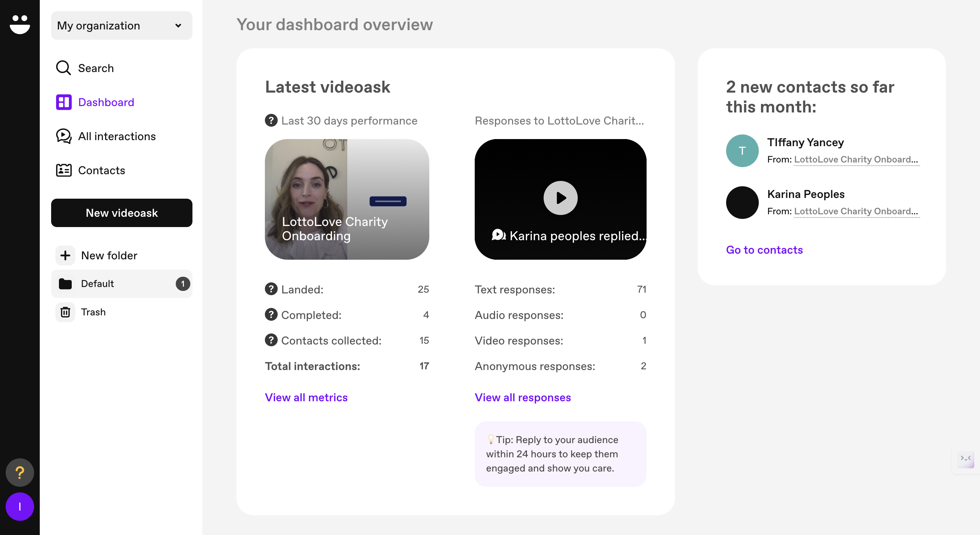Play Karina Peoples' video response
The width and height of the screenshot is (980, 535).
click(x=560, y=198)
